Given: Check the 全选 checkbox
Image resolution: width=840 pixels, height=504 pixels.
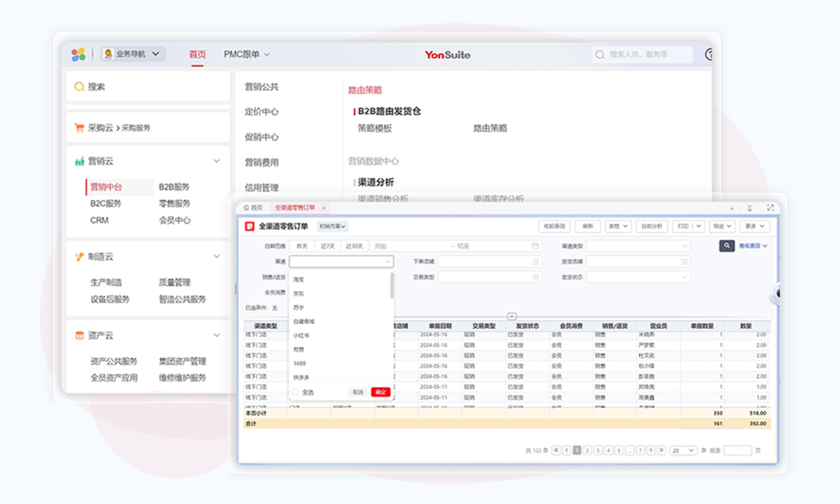Looking at the screenshot, I should pyautogui.click(x=296, y=392).
